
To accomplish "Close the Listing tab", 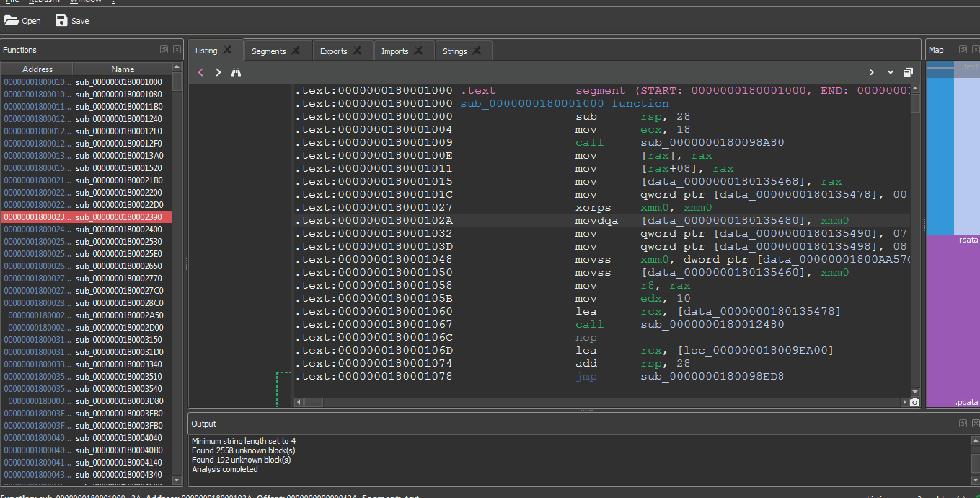I will point(227,50).
